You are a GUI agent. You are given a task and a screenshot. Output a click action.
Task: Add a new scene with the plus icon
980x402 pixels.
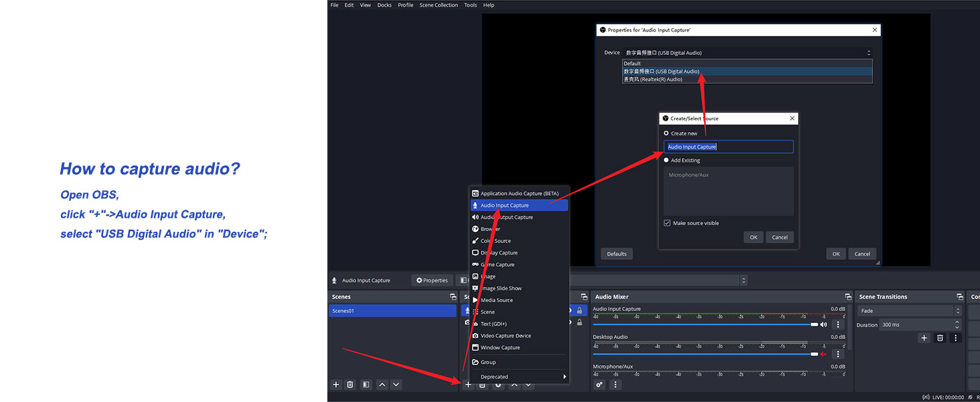(x=336, y=385)
